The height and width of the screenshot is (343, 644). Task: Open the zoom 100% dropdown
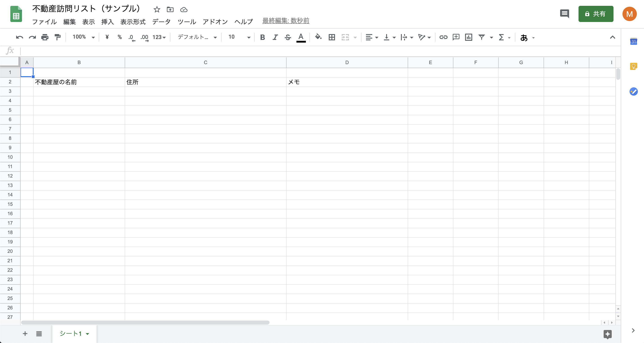pyautogui.click(x=83, y=37)
